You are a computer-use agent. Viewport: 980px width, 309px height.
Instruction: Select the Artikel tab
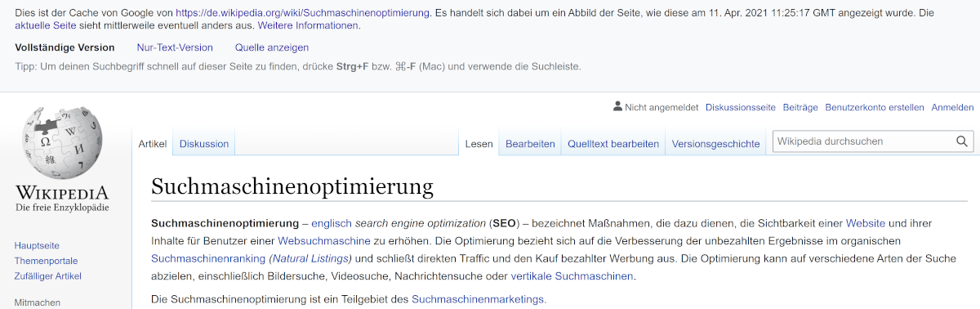coord(153,144)
